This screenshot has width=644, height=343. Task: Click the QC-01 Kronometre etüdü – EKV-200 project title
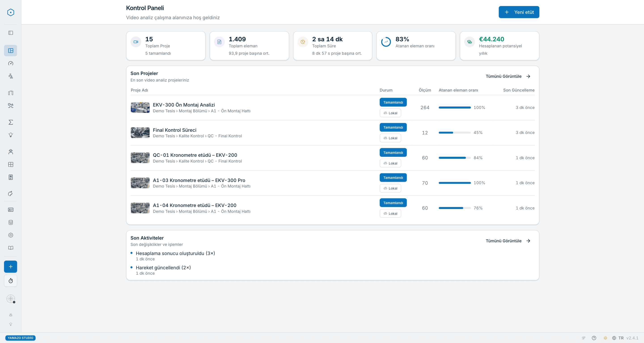click(195, 155)
